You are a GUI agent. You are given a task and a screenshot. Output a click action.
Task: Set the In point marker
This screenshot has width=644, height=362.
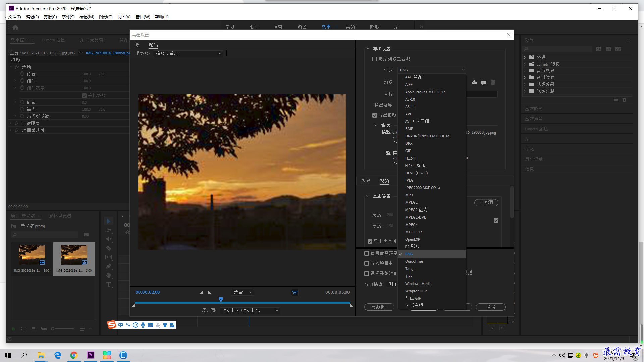[x=202, y=292]
